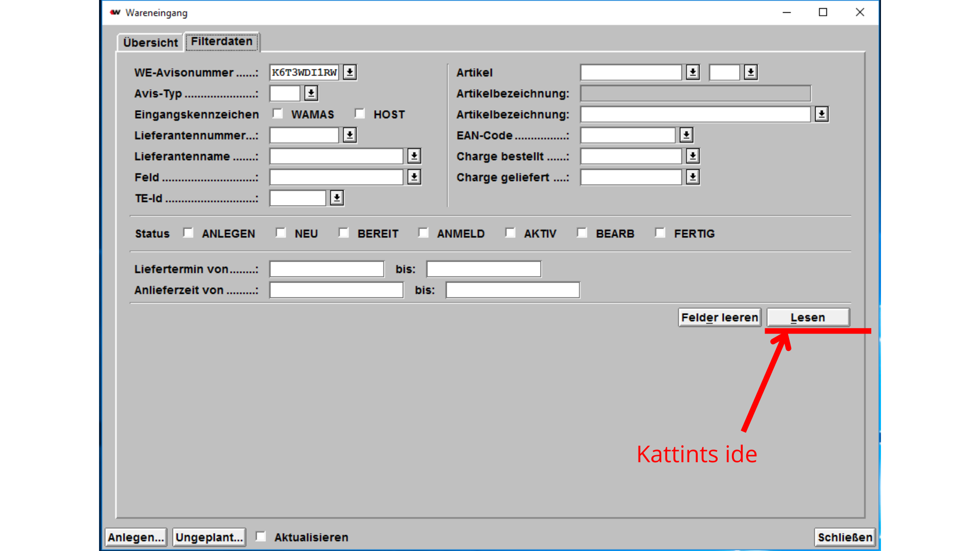Image resolution: width=980 pixels, height=551 pixels.
Task: Check the FERTIG status box
Action: (660, 233)
